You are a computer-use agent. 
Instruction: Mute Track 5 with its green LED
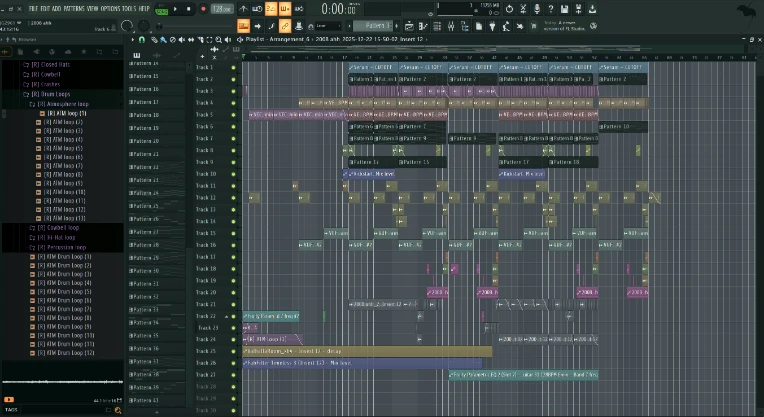coord(233,115)
